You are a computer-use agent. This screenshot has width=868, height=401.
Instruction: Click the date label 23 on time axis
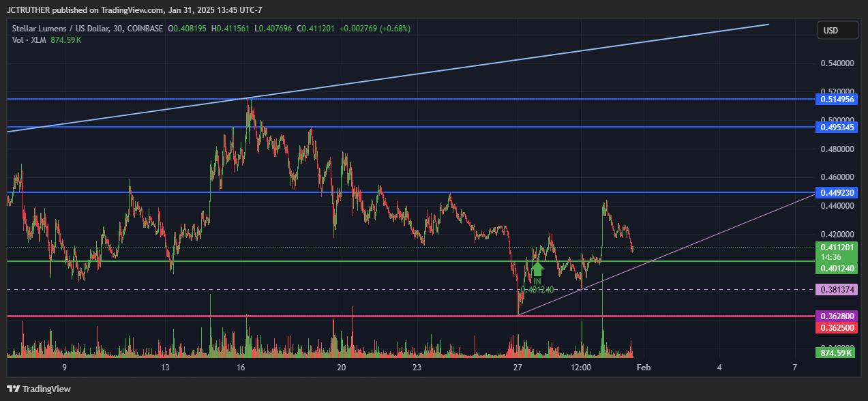coord(417,368)
